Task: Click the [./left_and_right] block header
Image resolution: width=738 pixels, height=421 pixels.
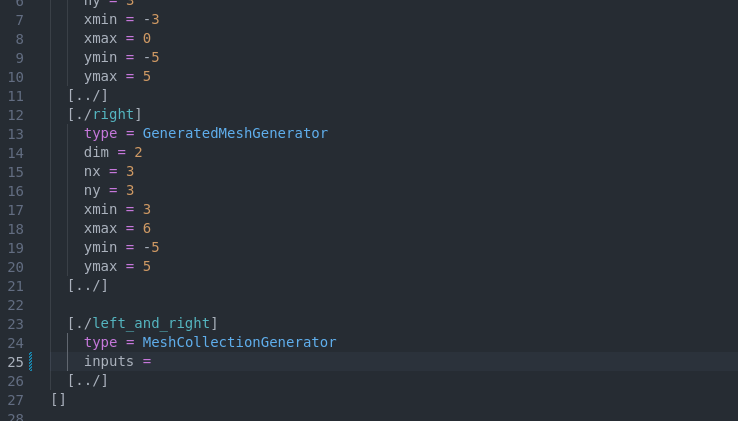Action: pyautogui.click(x=142, y=323)
